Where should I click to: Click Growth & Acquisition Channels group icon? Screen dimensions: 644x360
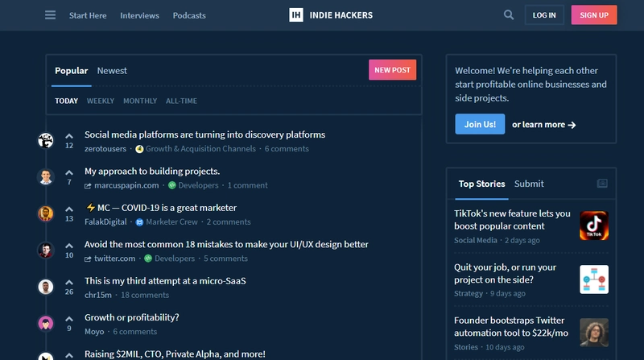coord(139,149)
